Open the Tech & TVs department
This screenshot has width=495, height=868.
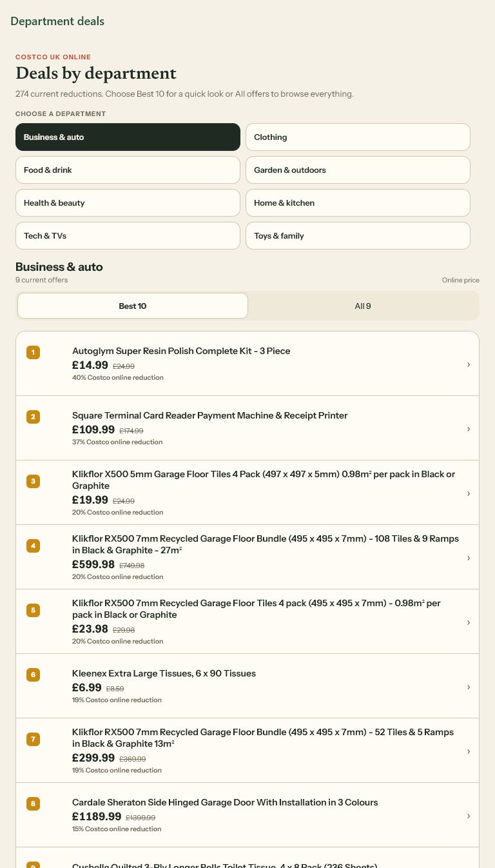coord(128,236)
